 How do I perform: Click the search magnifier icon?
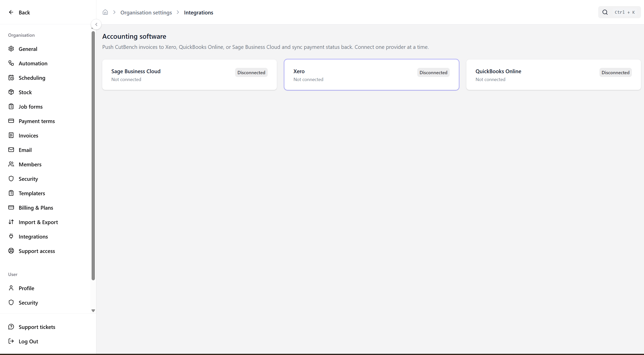(605, 12)
